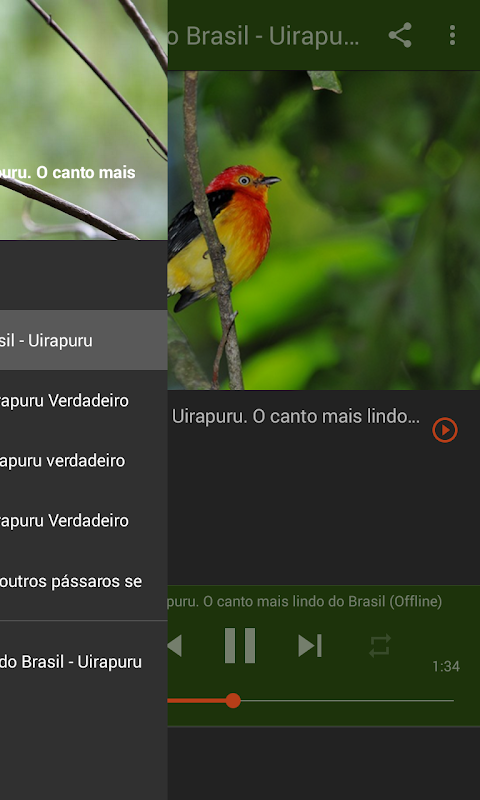The width and height of the screenshot is (480, 800).
Task: Skip to the next track
Action: pos(310,645)
